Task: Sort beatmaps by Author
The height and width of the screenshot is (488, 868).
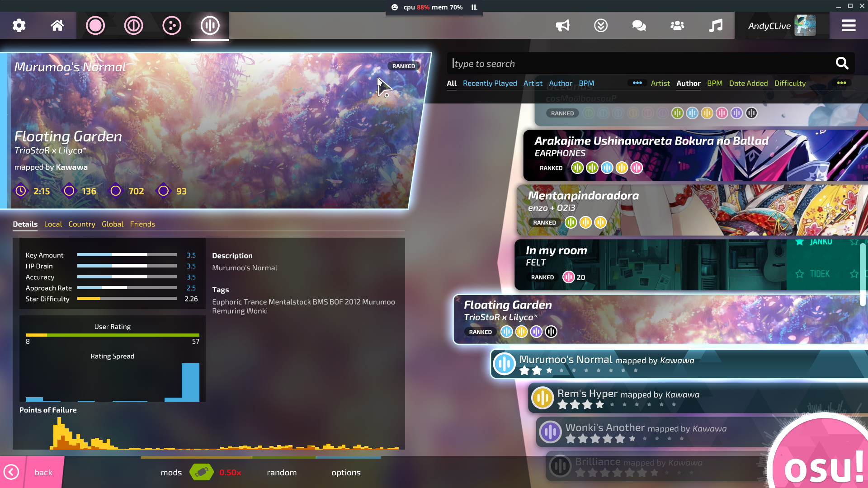Action: pyautogui.click(x=688, y=83)
